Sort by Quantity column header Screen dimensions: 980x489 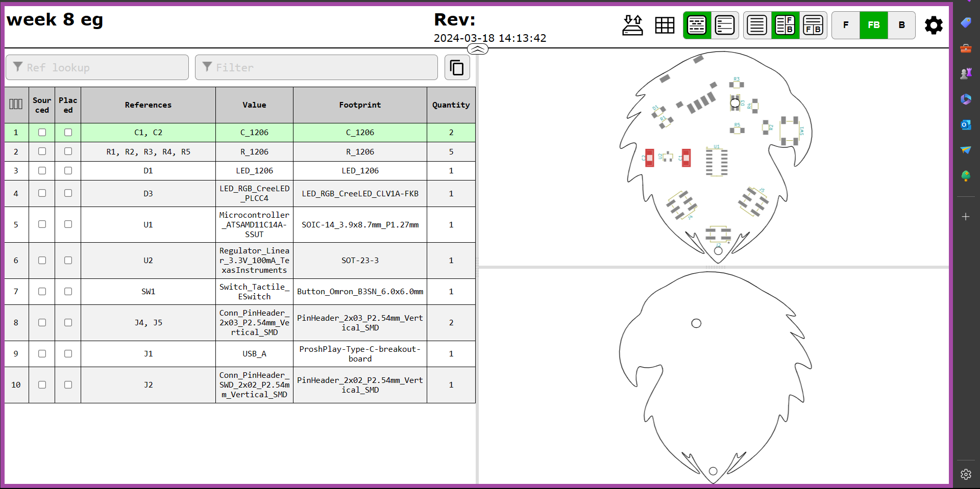coord(451,105)
